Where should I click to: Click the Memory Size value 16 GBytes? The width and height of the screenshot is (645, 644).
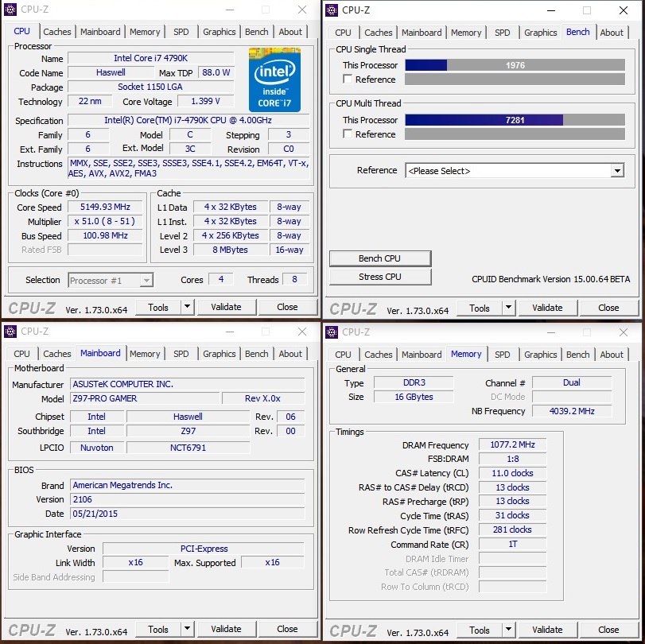tap(414, 397)
